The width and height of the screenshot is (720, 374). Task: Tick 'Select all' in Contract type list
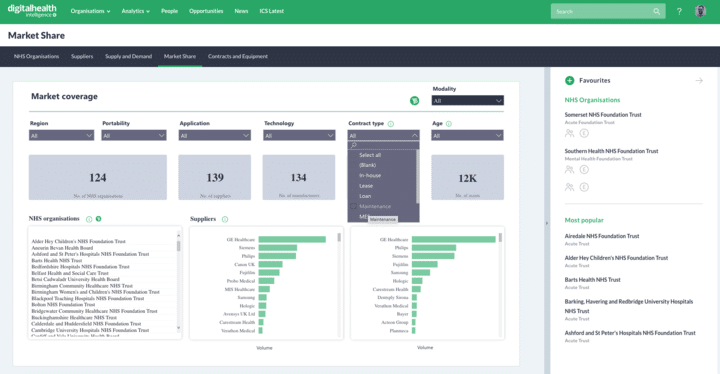coord(370,155)
